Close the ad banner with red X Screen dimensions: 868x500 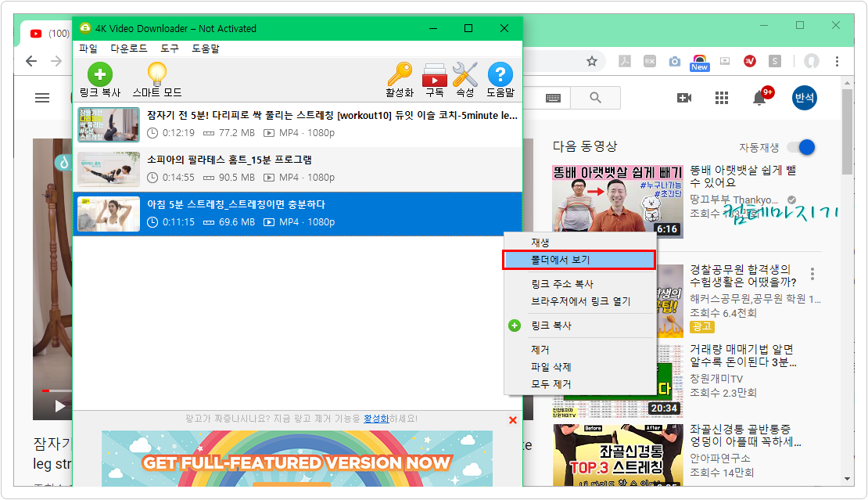(513, 420)
